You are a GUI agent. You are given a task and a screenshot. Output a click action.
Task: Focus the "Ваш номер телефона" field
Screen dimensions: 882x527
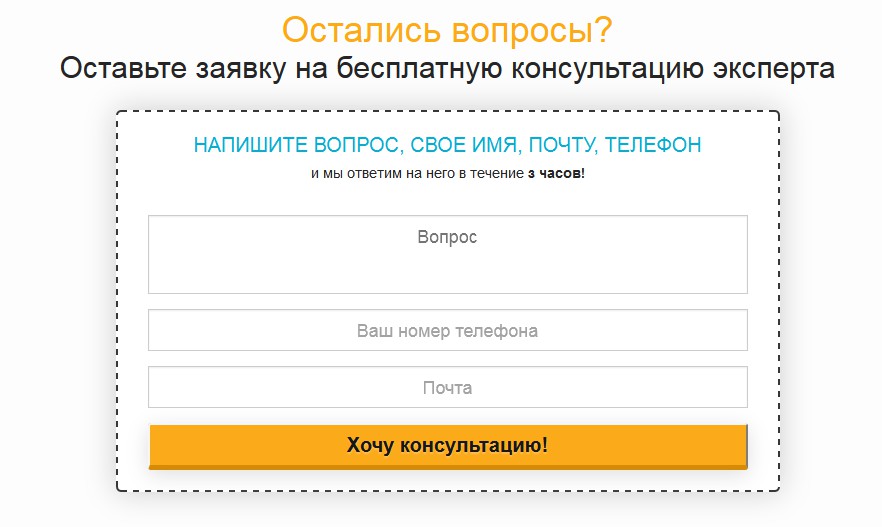[x=447, y=330]
